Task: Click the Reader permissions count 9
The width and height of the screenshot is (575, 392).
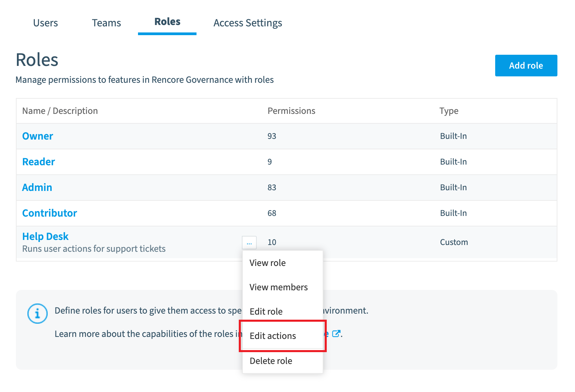Action: tap(270, 162)
